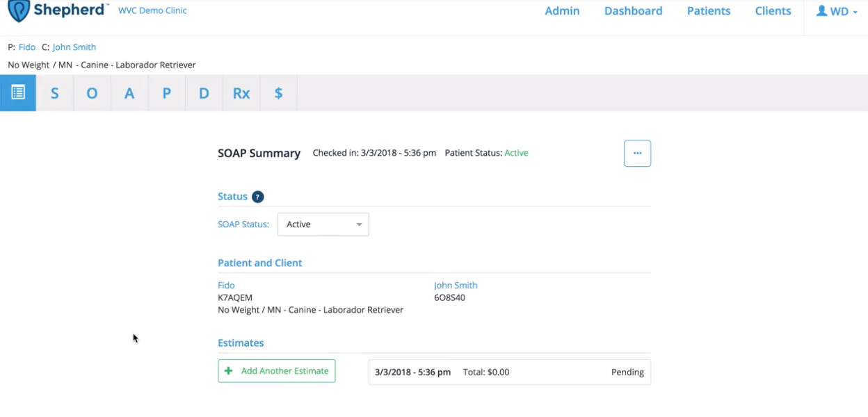Click the Shepherd logo icon
Image resolution: width=868 pixels, height=417 pixels.
tap(19, 10)
